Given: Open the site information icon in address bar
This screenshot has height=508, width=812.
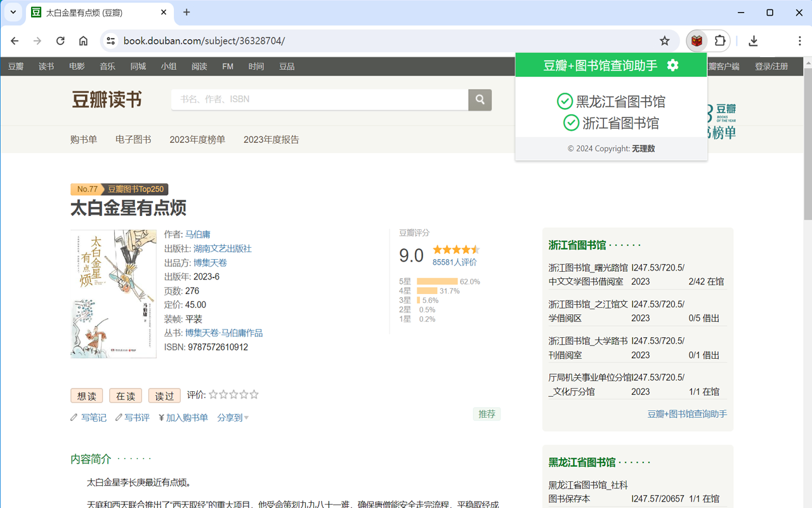Looking at the screenshot, I should [110, 40].
